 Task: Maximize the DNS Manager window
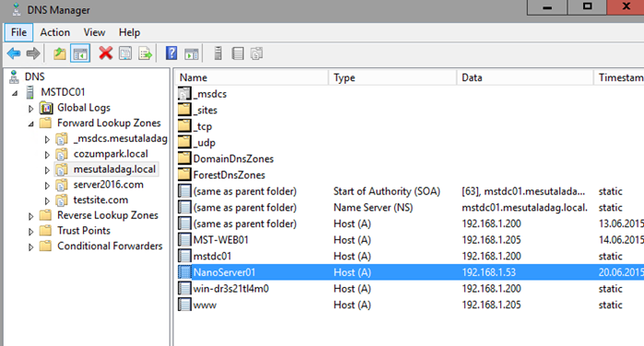(587, 7)
